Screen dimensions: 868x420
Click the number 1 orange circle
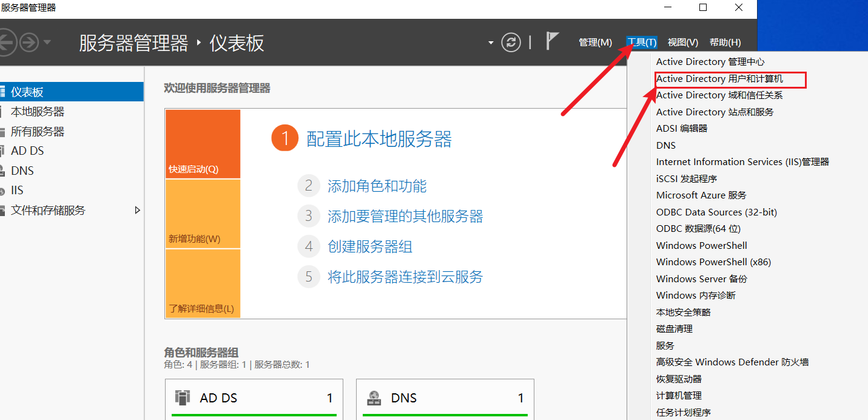[284, 139]
